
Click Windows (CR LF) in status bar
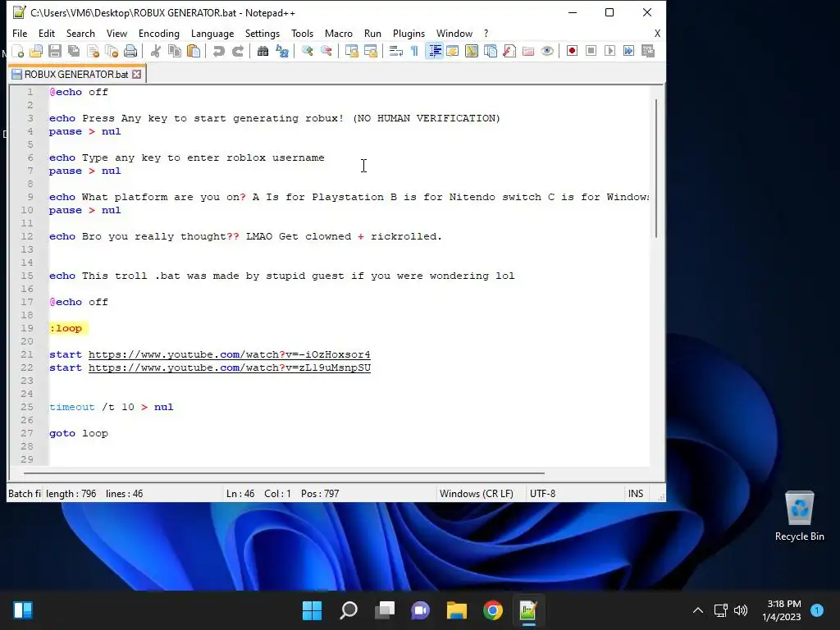click(477, 493)
